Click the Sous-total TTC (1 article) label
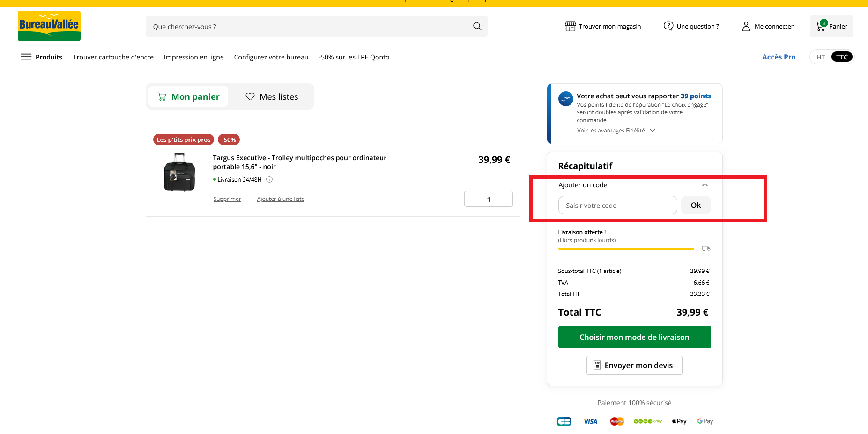 click(590, 271)
